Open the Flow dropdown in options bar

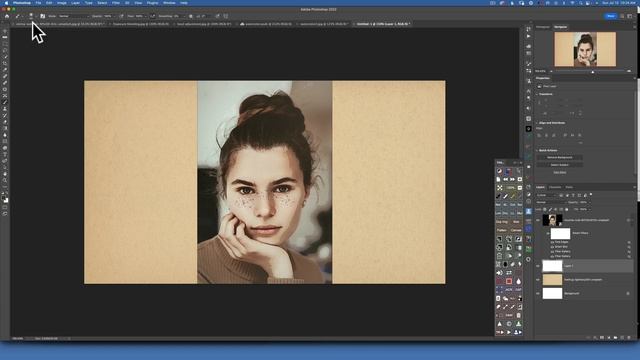click(x=141, y=16)
